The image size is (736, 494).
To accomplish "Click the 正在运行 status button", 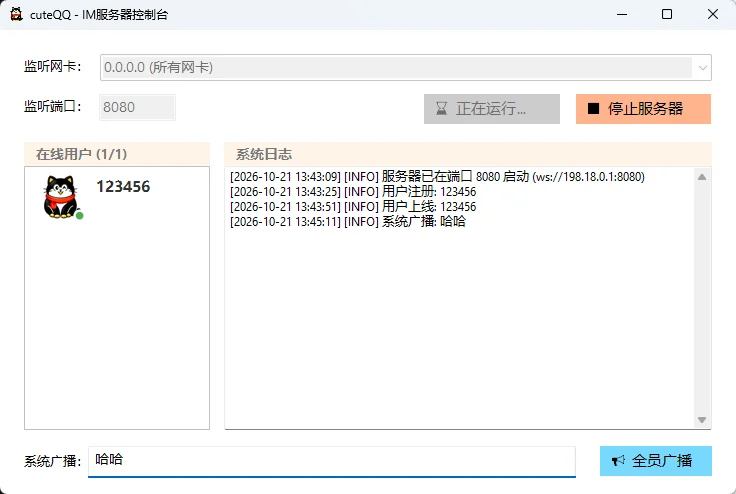I will click(x=492, y=109).
